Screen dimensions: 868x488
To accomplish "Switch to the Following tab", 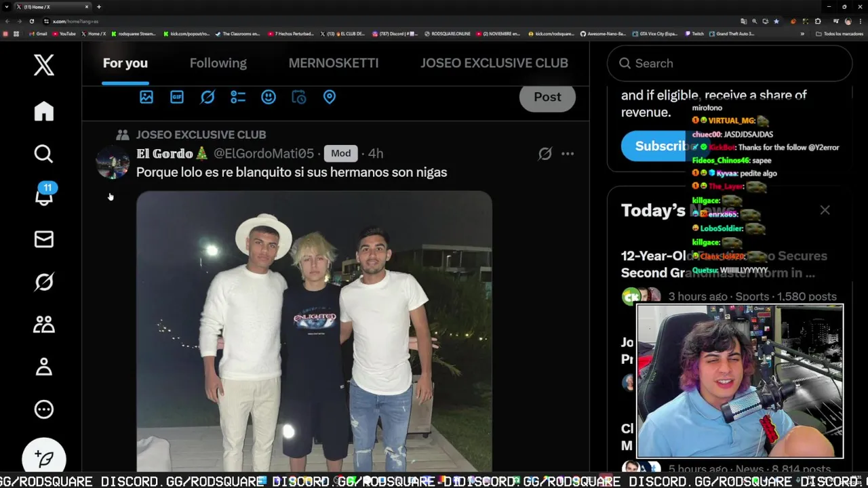I will [x=218, y=63].
